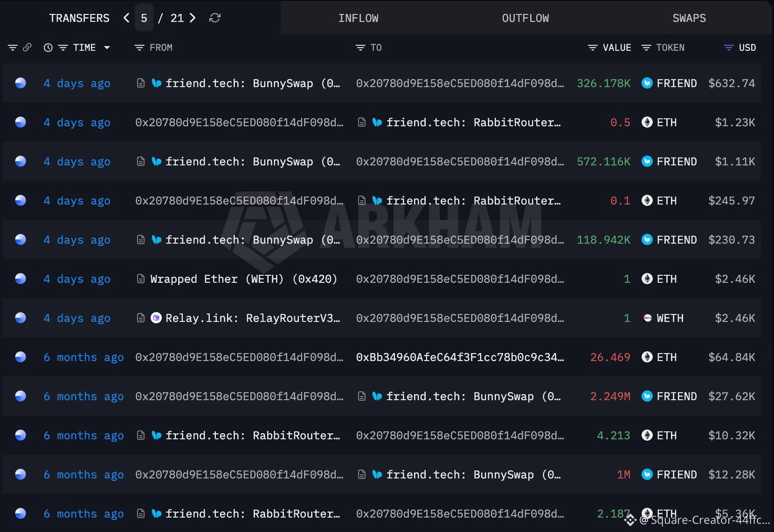Select the TRANSFERS tab
This screenshot has height=532, width=774.
click(x=79, y=18)
